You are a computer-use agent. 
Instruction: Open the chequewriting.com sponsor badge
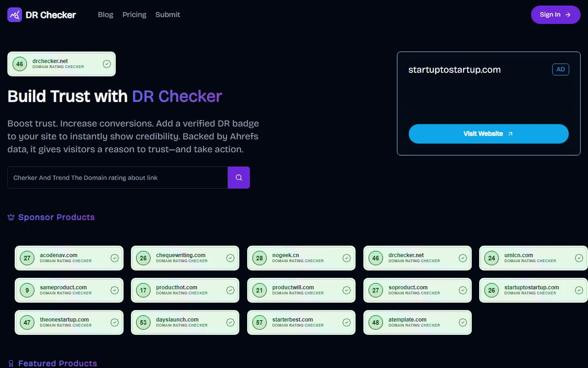coord(185,258)
